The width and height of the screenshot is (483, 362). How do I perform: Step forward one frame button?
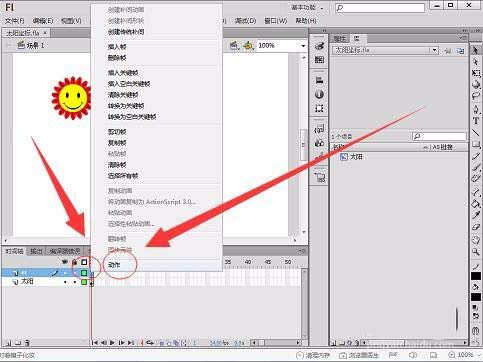point(121,343)
